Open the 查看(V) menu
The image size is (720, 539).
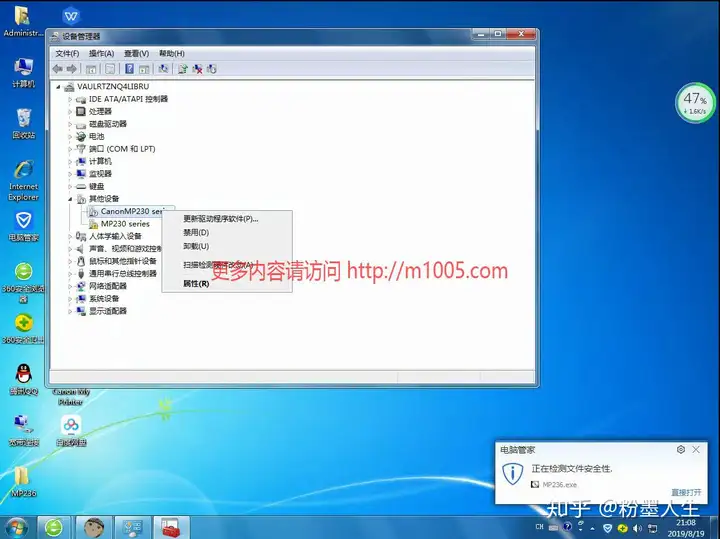tap(136, 54)
